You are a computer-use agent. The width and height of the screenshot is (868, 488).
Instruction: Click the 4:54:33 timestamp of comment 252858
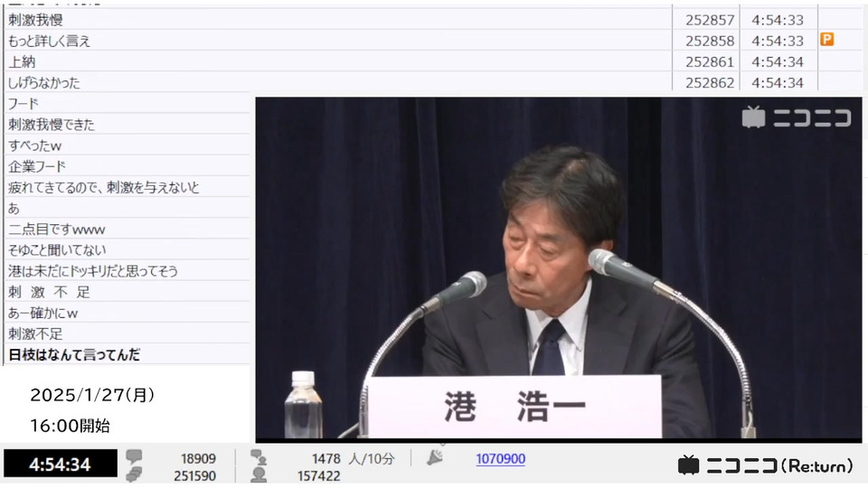pos(778,41)
